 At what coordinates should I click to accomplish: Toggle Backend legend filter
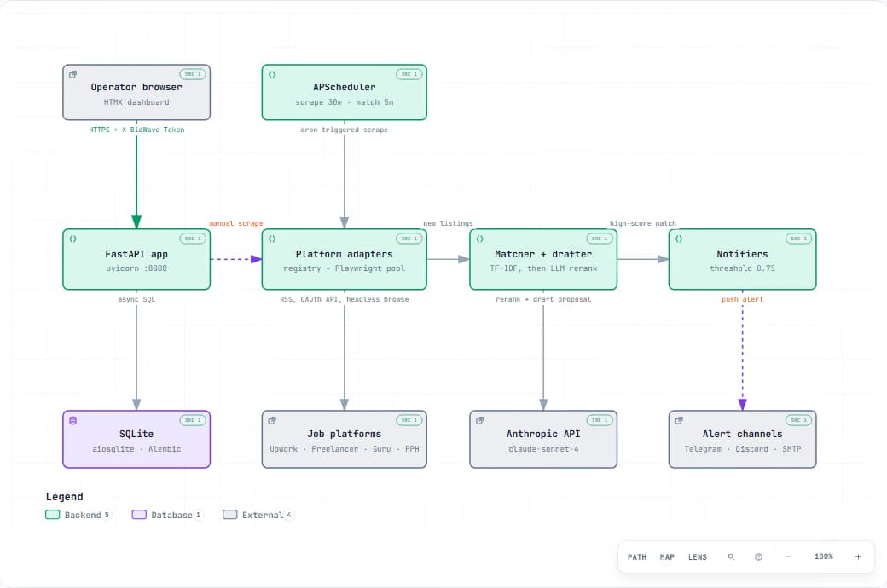78,515
